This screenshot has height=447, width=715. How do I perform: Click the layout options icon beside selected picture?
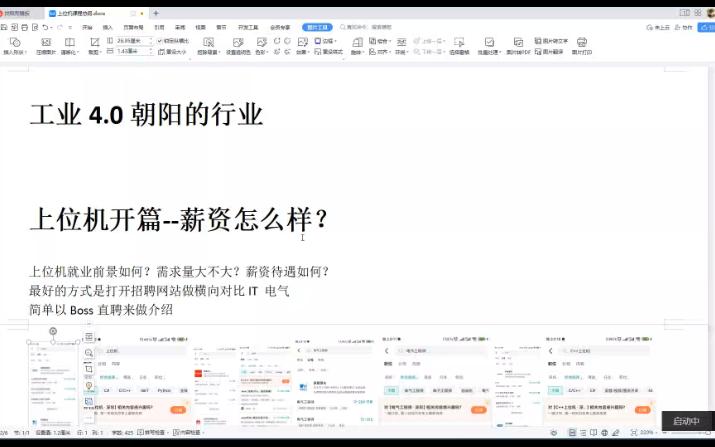tap(89, 337)
